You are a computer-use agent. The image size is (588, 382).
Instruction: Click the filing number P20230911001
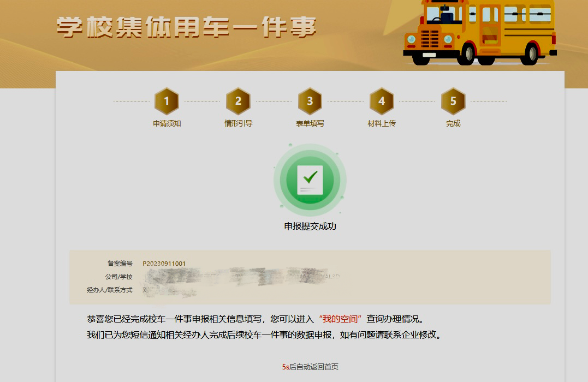[164, 264]
